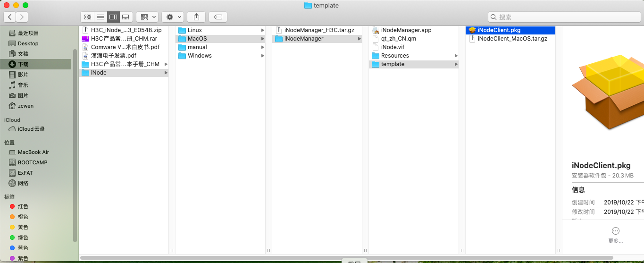Select 滴滴电子发票.pdf file
This screenshot has height=263, width=644.
pyautogui.click(x=124, y=56)
